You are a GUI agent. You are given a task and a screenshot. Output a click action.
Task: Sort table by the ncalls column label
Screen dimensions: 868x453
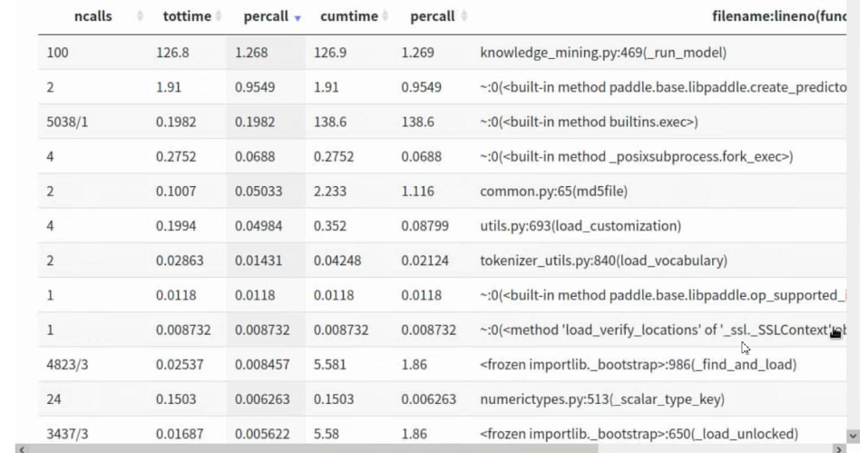pyautogui.click(x=93, y=16)
